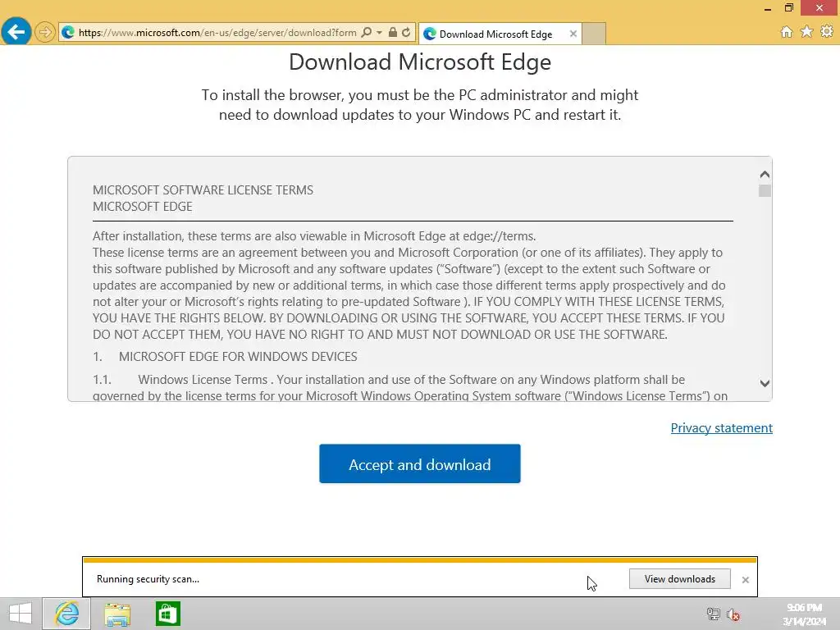This screenshot has height=630, width=840.
Task: Click the search magnifier in address bar
Action: (367, 33)
